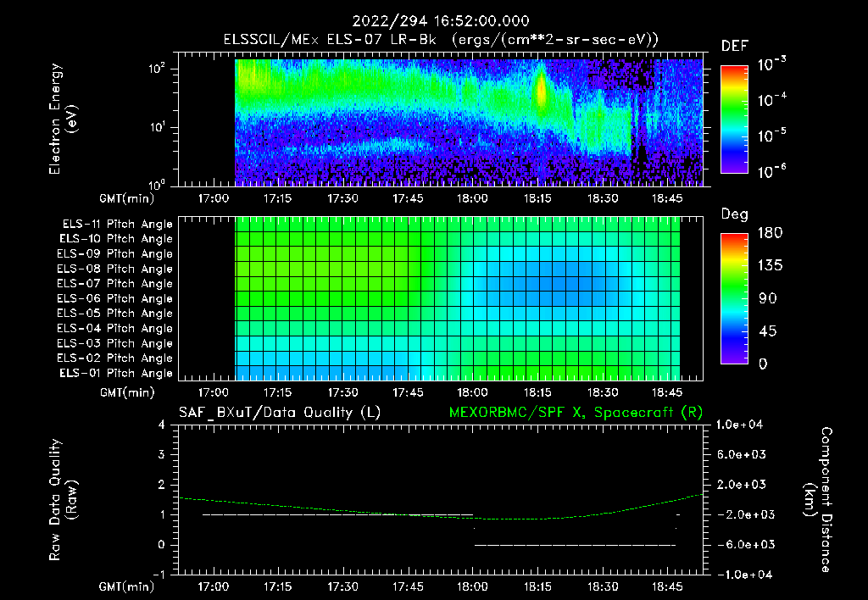Click the 10^1 electron energy tick label
Image resolution: width=868 pixels, height=600 pixels.
(x=157, y=127)
